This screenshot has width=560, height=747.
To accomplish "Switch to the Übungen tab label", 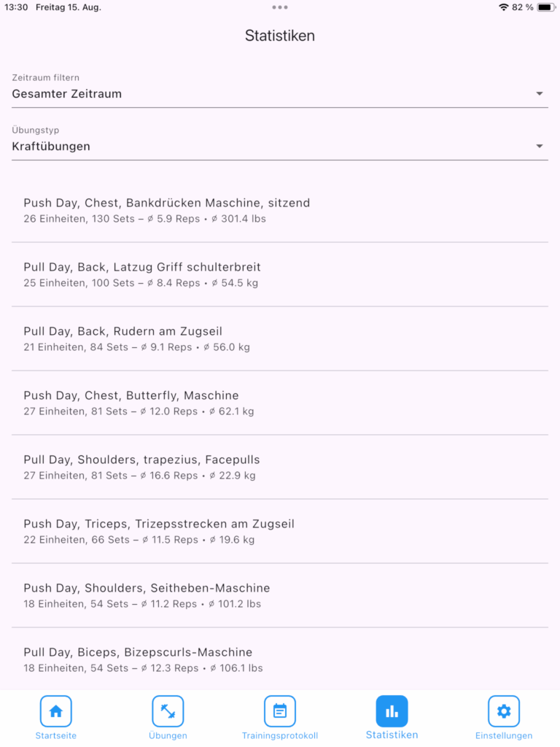I will [168, 735].
